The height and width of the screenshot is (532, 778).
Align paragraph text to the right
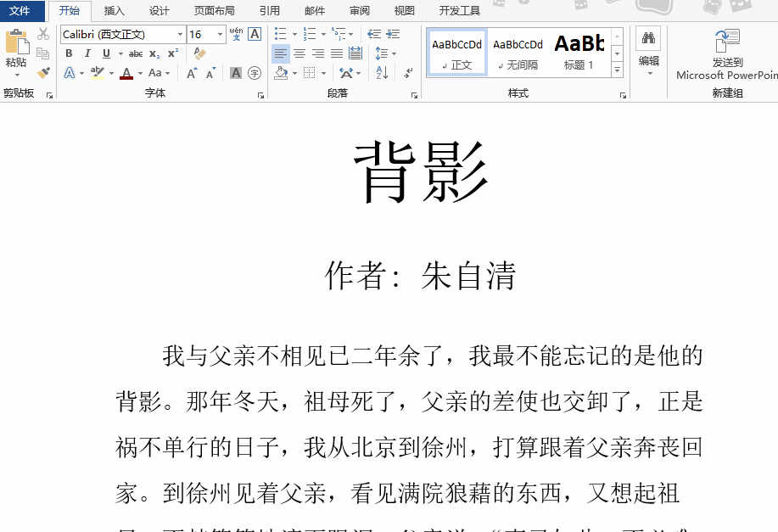[x=318, y=53]
